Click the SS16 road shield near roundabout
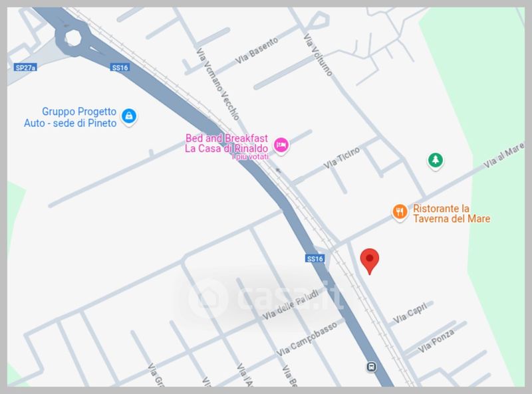532x394 pixels. point(120,68)
